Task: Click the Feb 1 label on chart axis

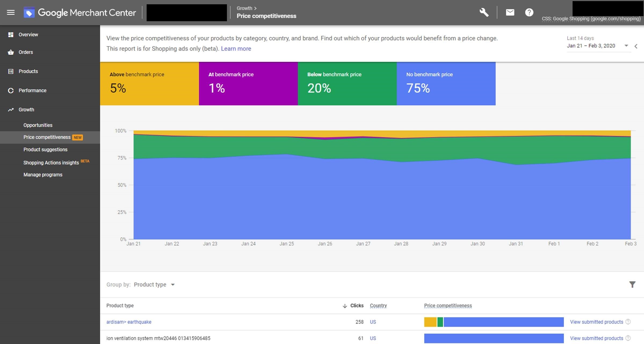Action: coord(554,244)
